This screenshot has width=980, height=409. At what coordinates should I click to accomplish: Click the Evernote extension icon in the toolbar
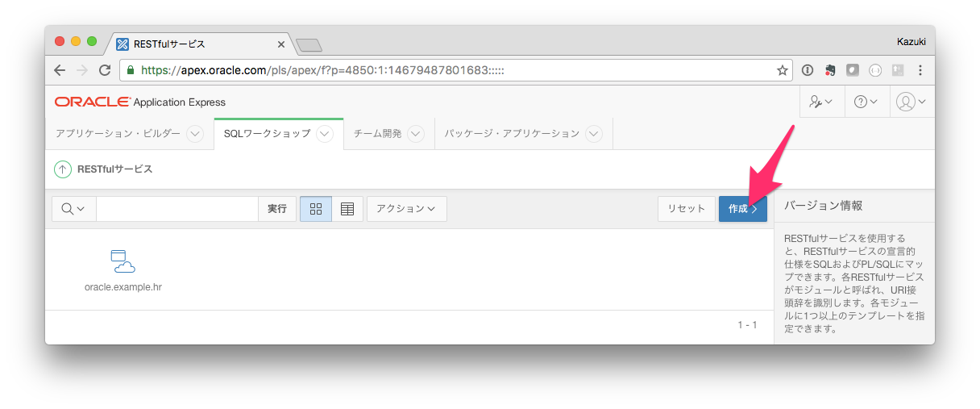pyautogui.click(x=830, y=70)
